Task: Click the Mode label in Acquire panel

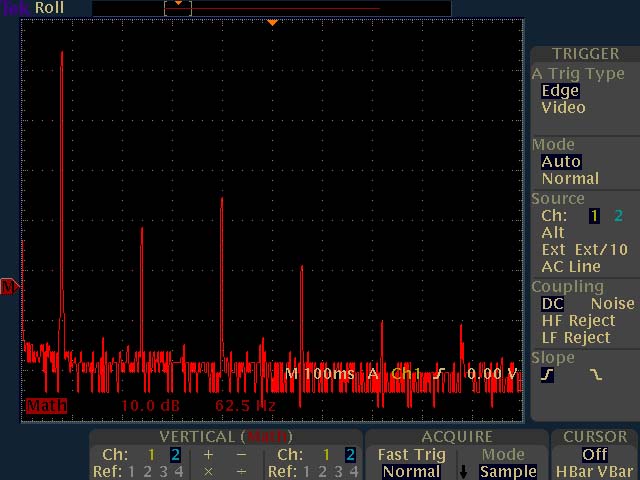Action: coord(503,455)
